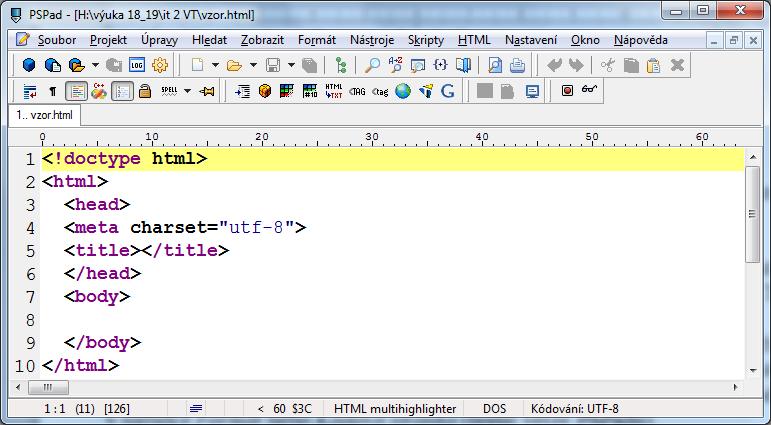Click the A-Z find and replace icon
The width and height of the screenshot is (771, 425).
395,65
